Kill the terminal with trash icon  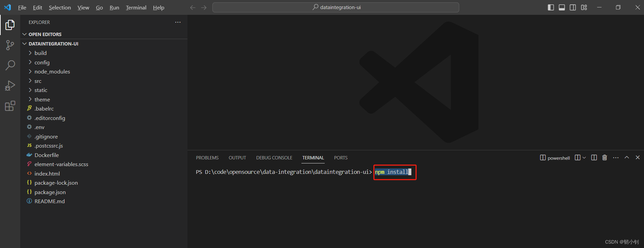click(x=605, y=158)
